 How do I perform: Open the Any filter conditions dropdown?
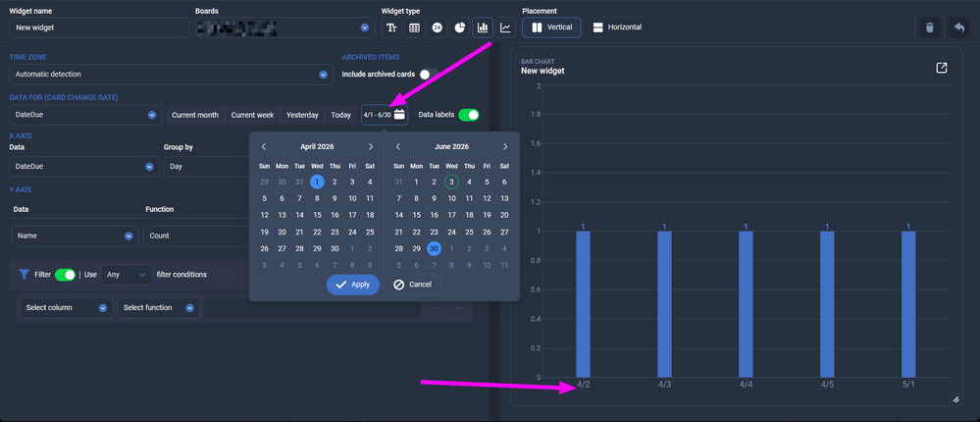[127, 275]
